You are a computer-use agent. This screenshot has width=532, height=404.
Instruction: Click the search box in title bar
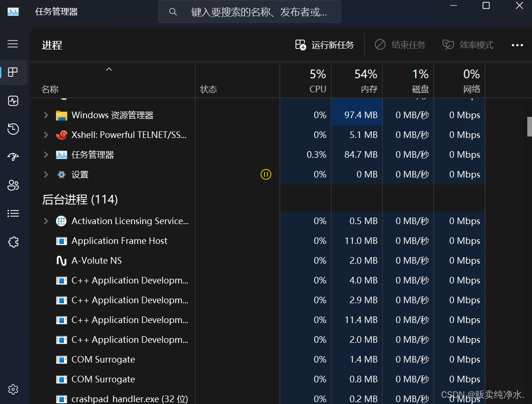coord(250,12)
